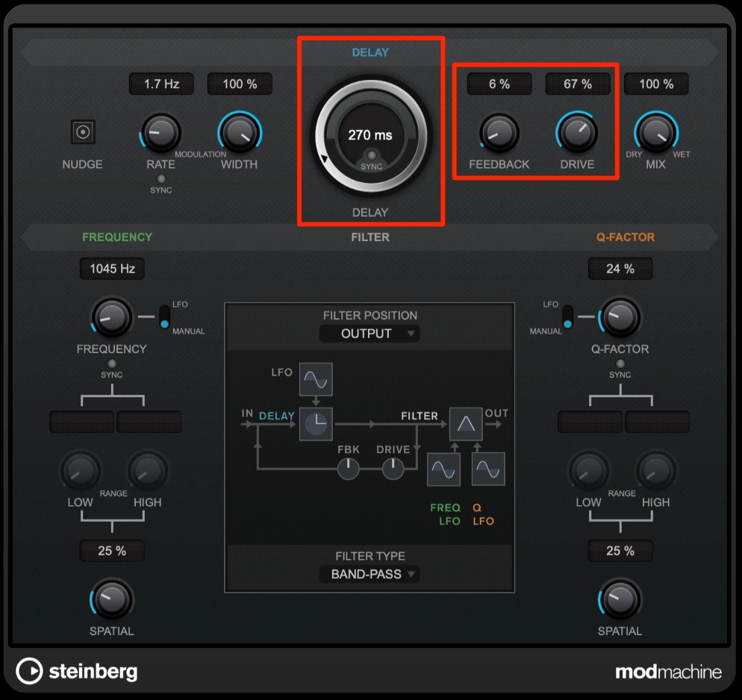Click the modulation Width knob
The image size is (742, 700).
click(x=240, y=134)
